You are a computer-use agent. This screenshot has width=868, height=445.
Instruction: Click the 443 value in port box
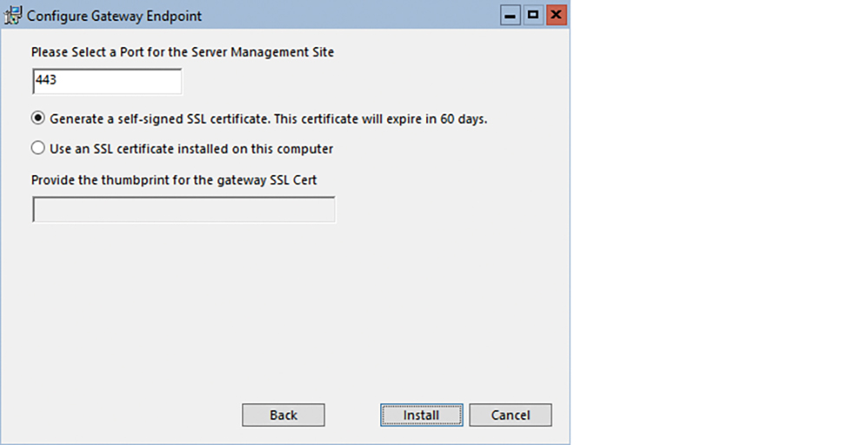[46, 80]
